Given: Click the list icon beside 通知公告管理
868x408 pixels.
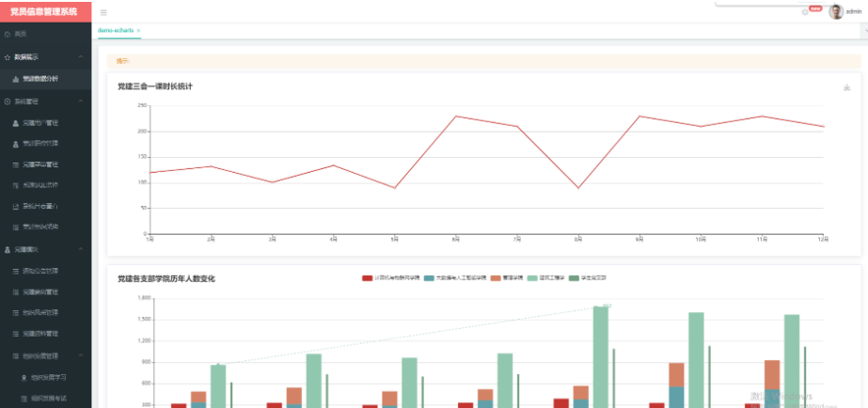Looking at the screenshot, I should 15,272.
